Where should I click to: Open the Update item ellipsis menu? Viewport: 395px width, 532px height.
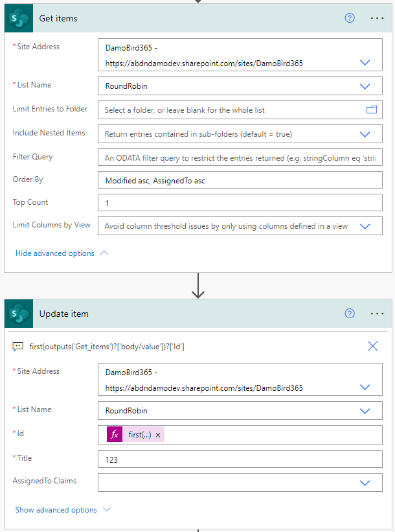[x=377, y=314]
